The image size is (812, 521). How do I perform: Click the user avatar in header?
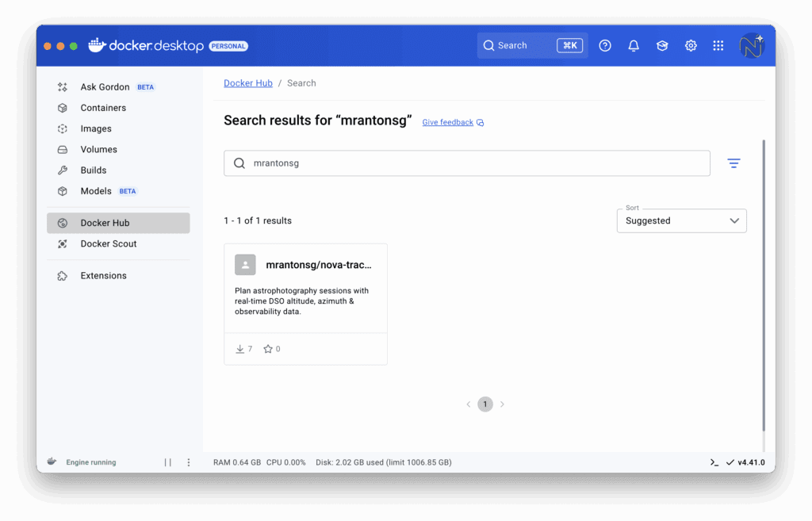(752, 45)
